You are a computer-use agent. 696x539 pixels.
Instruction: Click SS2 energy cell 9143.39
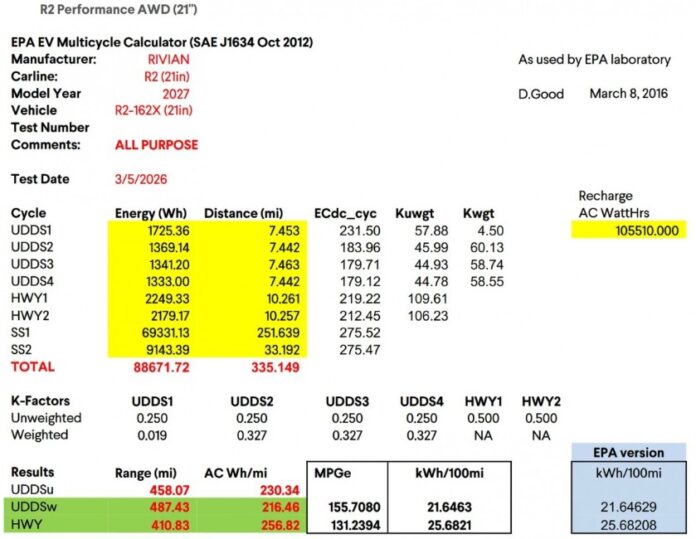pyautogui.click(x=168, y=350)
